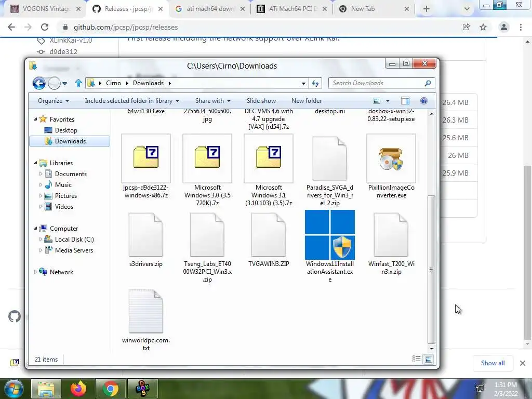Image resolution: width=532 pixels, height=399 pixels.
Task: Switch to Details view in status bar
Action: point(416,359)
